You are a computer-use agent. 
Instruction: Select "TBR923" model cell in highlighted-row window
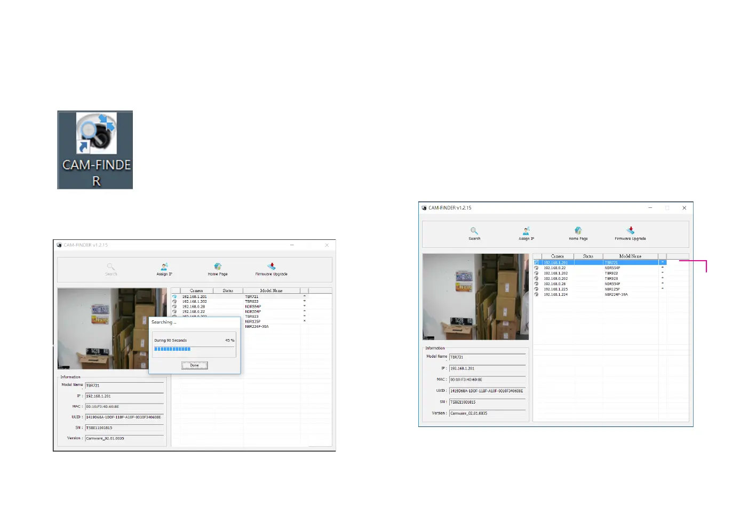coord(611,279)
